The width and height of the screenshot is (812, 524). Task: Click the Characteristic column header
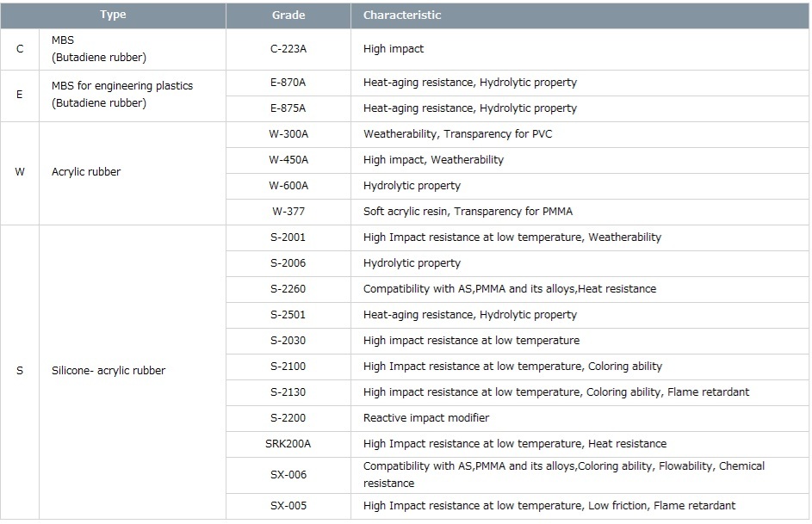402,15
